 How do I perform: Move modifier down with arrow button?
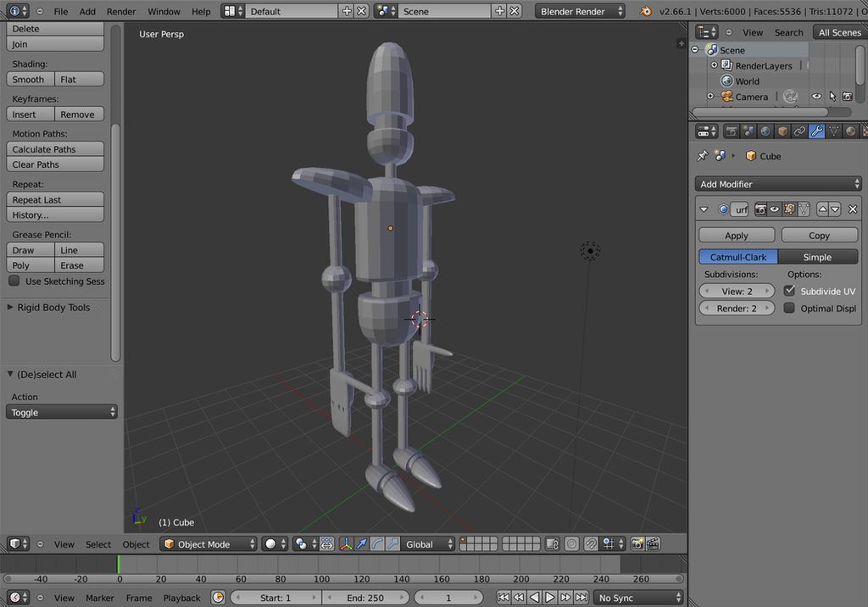(835, 209)
